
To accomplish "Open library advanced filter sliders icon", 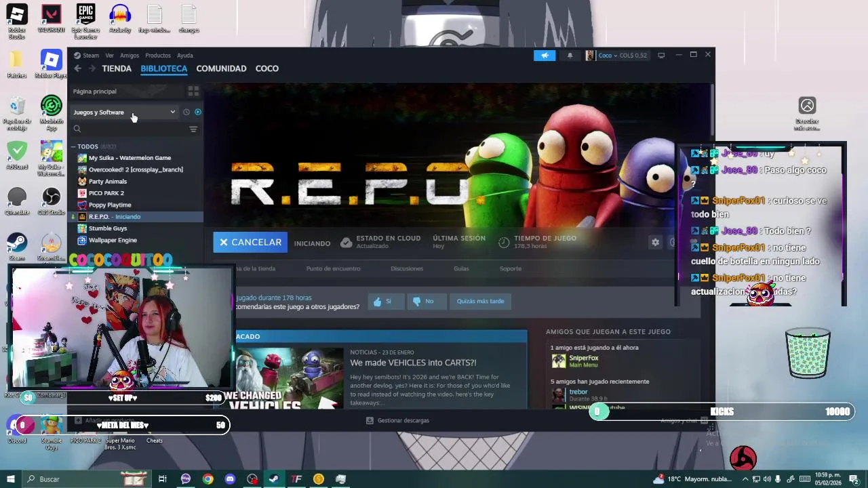I will tap(193, 129).
